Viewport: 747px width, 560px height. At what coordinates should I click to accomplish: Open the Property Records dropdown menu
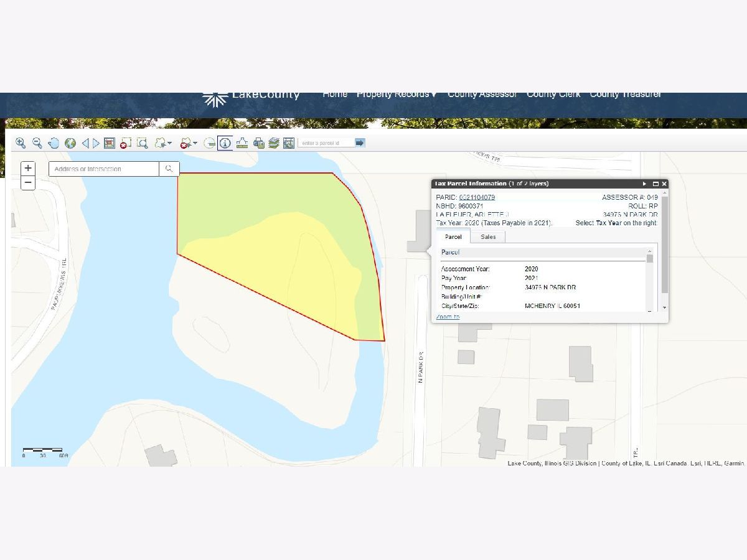(397, 95)
